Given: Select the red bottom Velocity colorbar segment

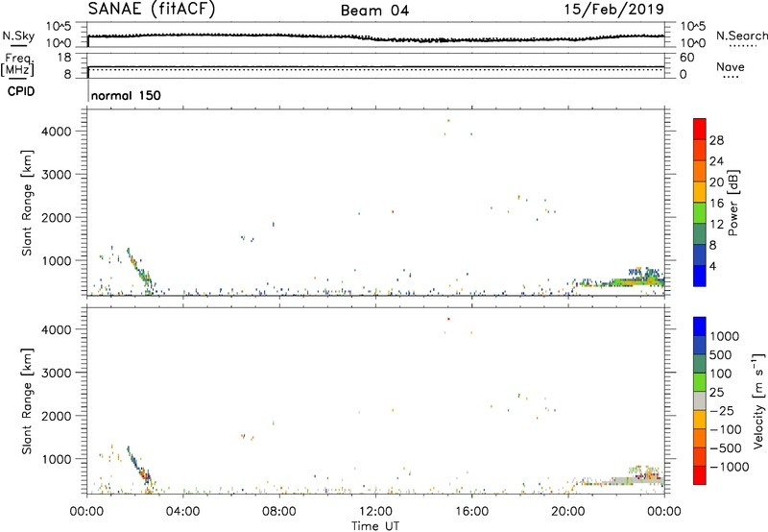Looking at the screenshot, I should click(x=700, y=475).
